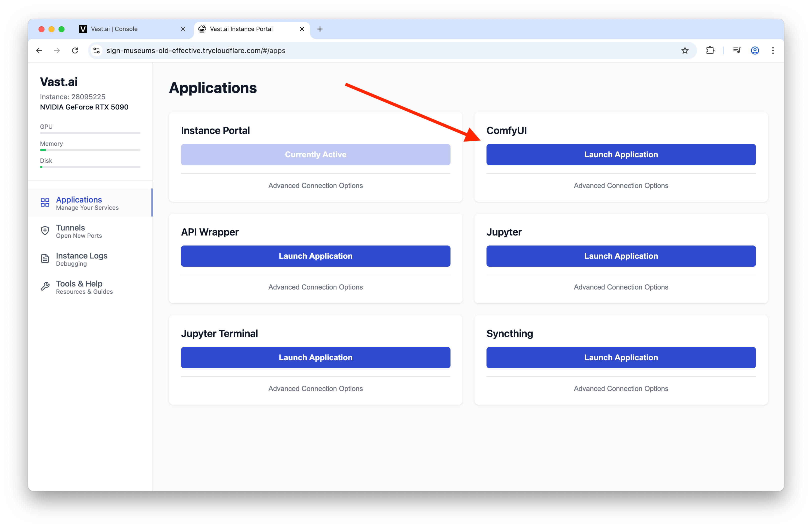Bookmark this page with star icon

(685, 50)
